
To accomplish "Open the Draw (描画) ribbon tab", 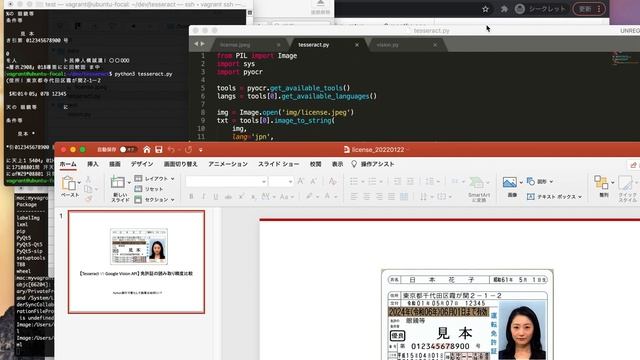I will pyautogui.click(x=115, y=164).
